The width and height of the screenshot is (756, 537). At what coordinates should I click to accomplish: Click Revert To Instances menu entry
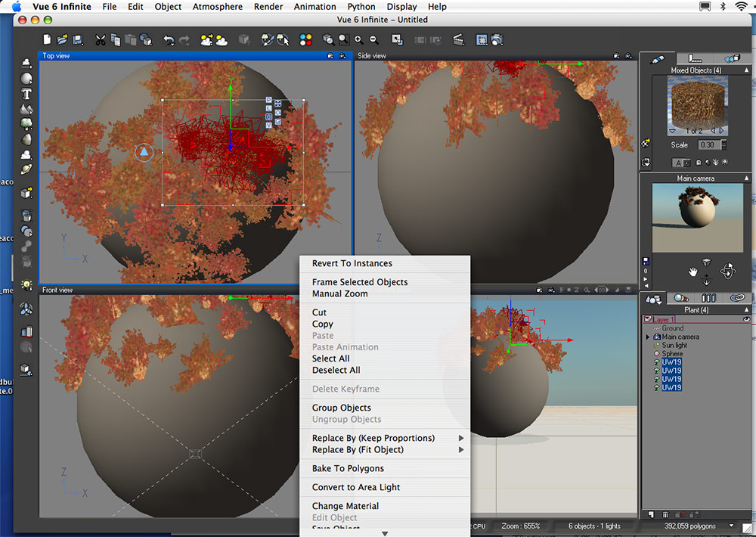(x=352, y=263)
